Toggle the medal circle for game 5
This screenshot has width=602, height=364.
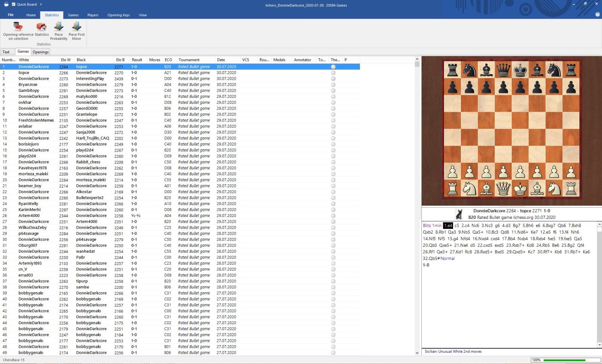333,91
